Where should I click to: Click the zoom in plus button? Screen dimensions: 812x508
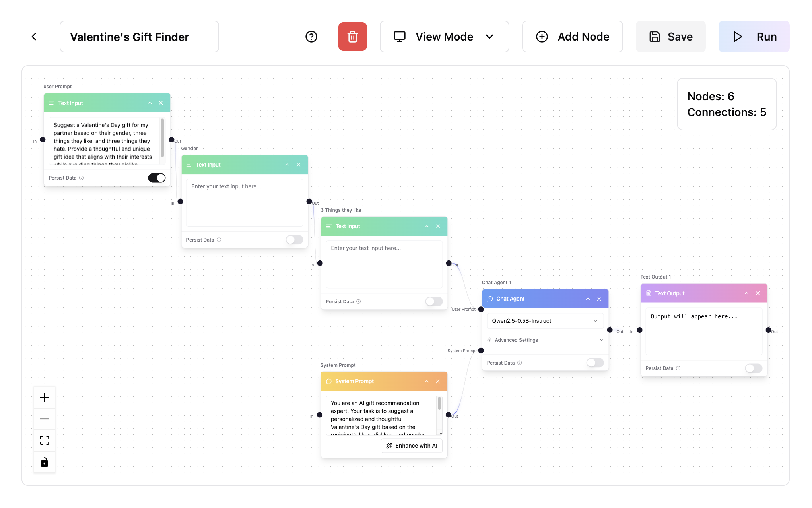[x=44, y=397]
